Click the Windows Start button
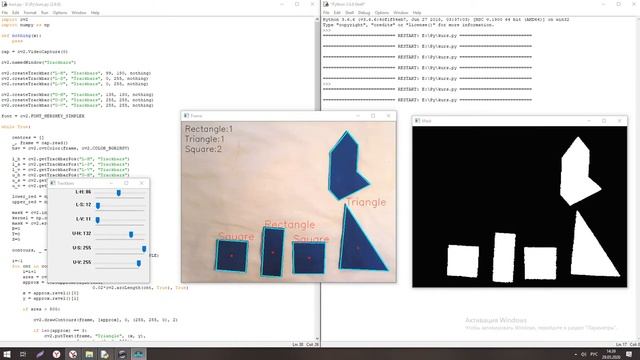Image resolution: width=640 pixels, height=360 pixels. [x=7, y=354]
